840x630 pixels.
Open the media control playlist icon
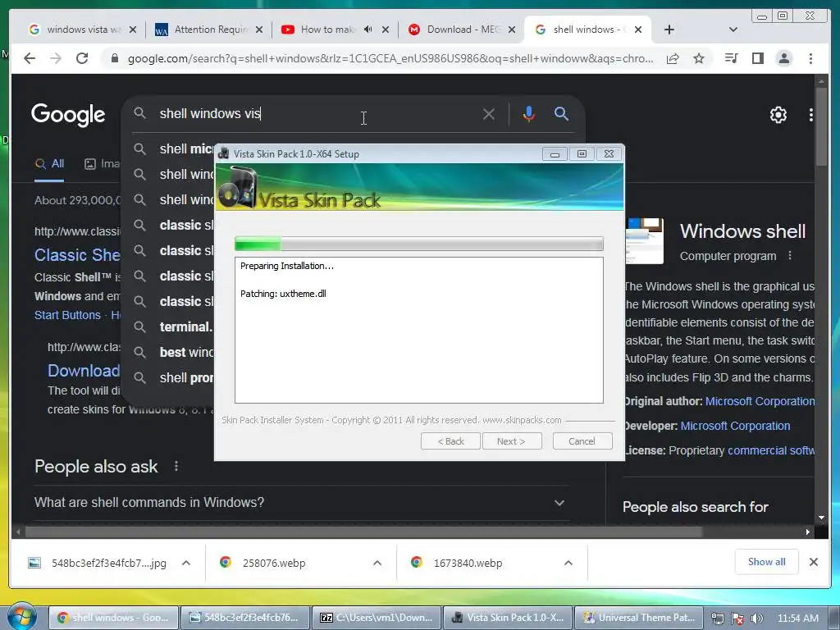[x=731, y=58]
